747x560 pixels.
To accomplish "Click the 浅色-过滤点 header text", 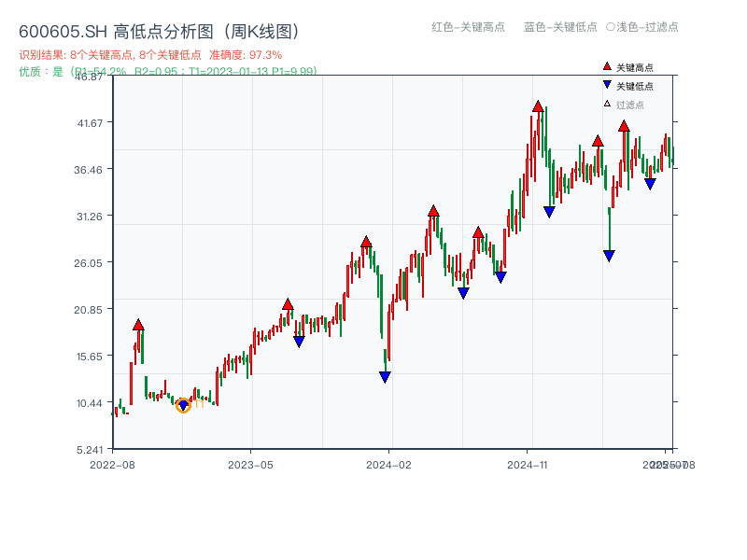I will click(x=647, y=27).
